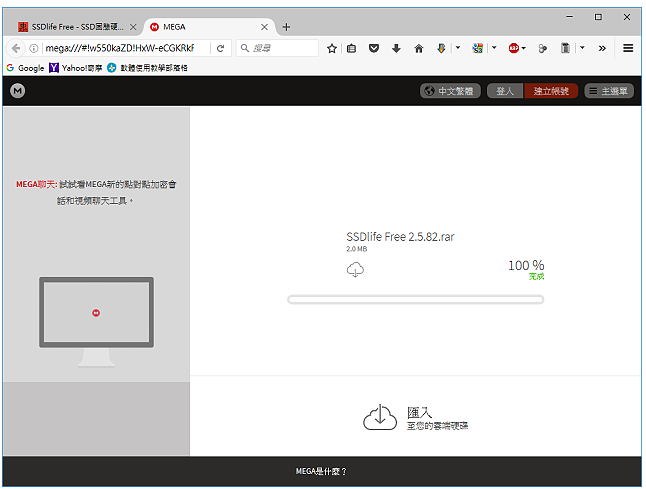
Task: Click the monitor illustration thumbnail
Action: point(96,321)
